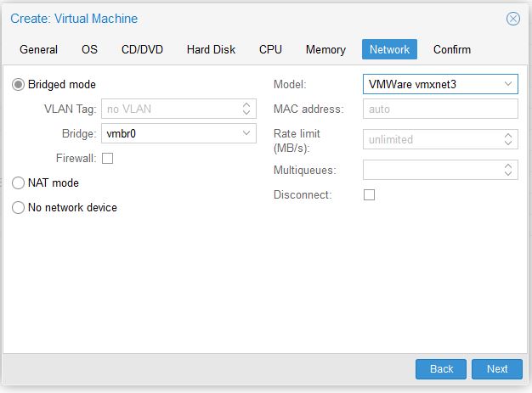Switch to the General tab

point(38,49)
